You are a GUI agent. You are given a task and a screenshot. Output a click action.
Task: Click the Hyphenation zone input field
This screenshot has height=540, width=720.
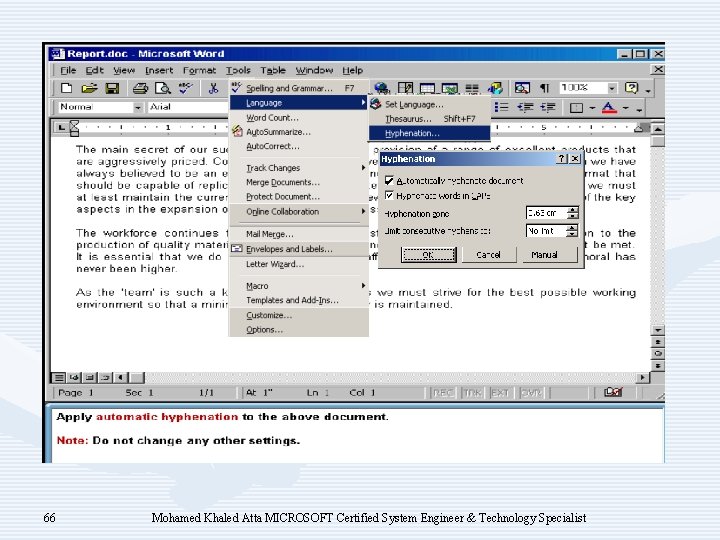click(x=546, y=213)
